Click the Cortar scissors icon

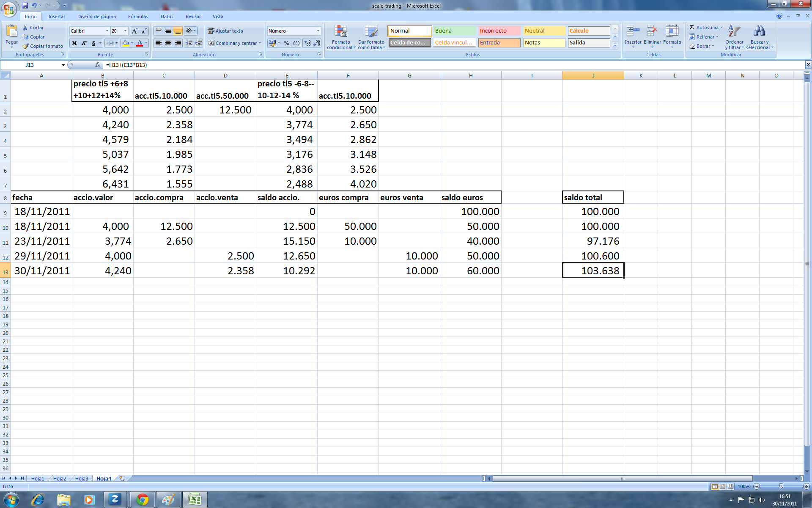(25, 28)
